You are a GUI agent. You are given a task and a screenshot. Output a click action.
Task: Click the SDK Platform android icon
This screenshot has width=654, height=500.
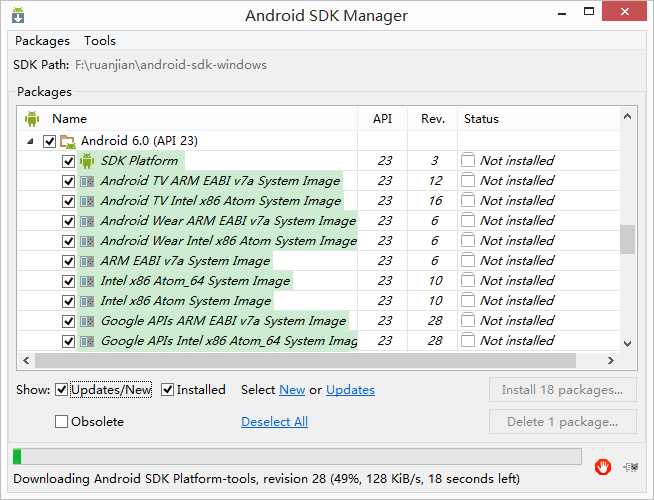87,161
